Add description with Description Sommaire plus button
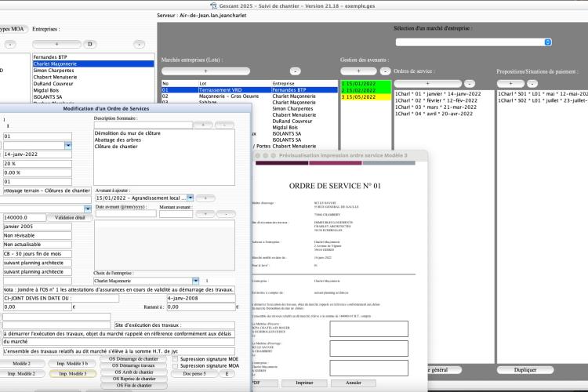This screenshot has width=588, height=392. click(x=203, y=125)
